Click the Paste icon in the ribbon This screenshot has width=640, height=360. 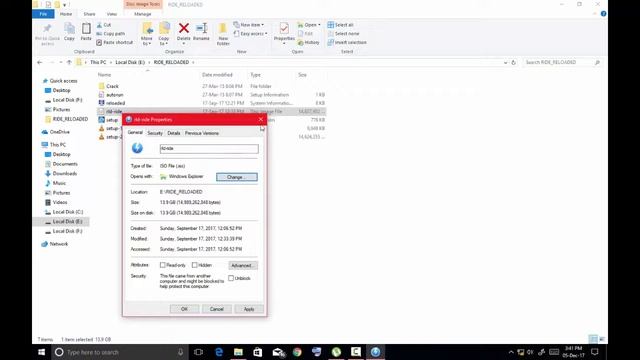click(x=86, y=32)
